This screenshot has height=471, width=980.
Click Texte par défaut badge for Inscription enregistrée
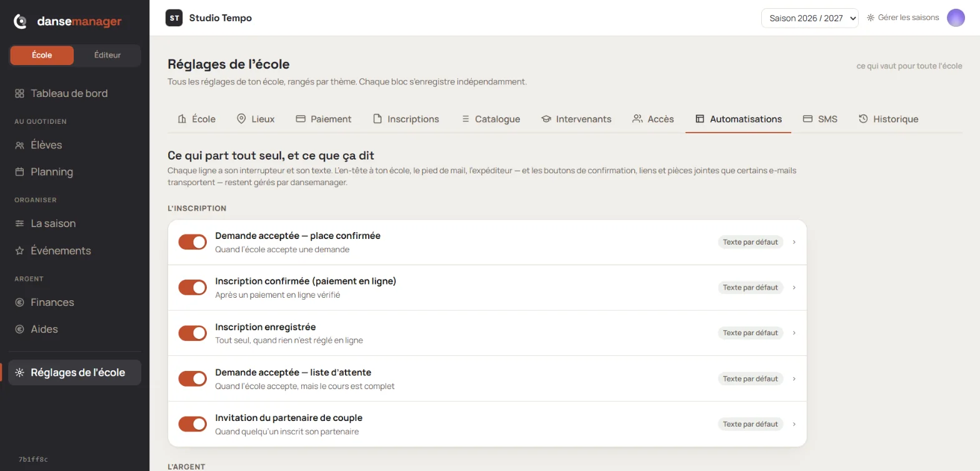[x=750, y=333]
